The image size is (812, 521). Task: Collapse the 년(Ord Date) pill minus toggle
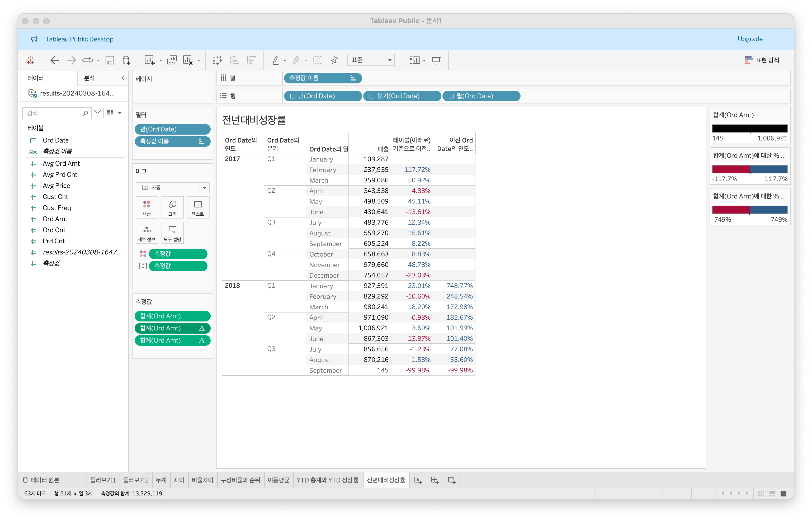pos(293,96)
